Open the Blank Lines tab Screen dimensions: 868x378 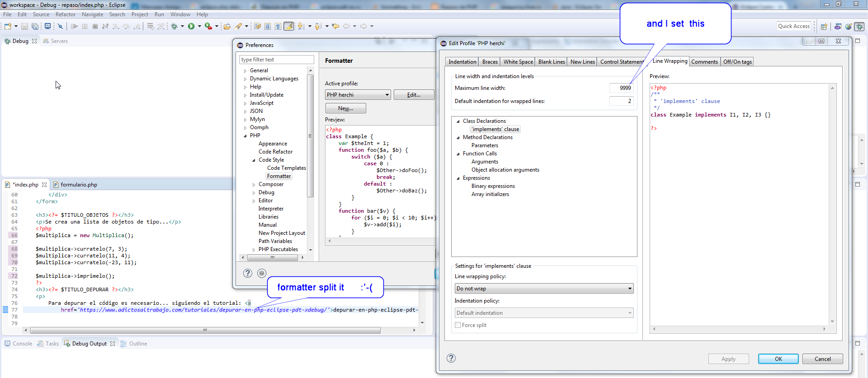click(552, 62)
